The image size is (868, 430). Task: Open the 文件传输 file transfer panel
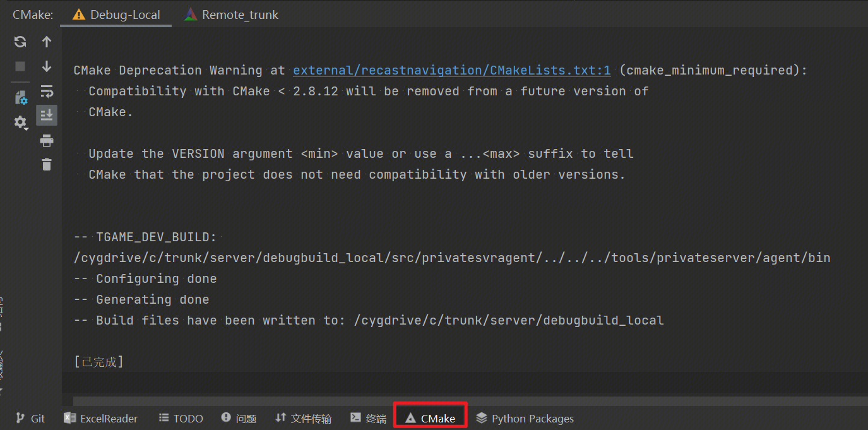pyautogui.click(x=304, y=419)
